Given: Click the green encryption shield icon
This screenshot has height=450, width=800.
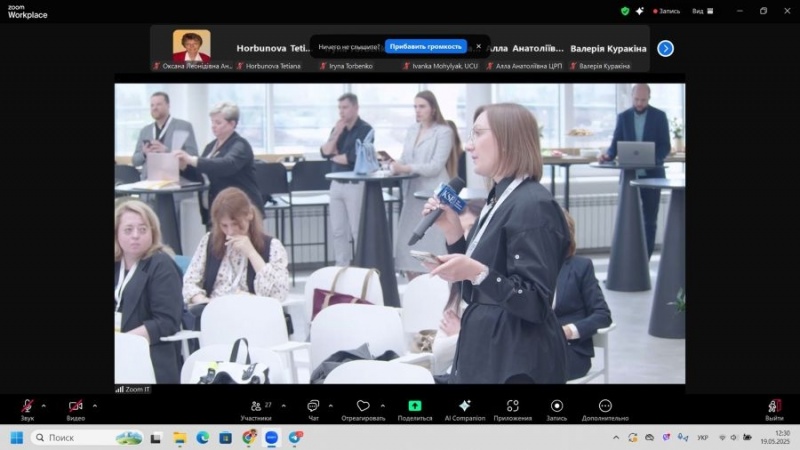Looking at the screenshot, I should pos(625,11).
